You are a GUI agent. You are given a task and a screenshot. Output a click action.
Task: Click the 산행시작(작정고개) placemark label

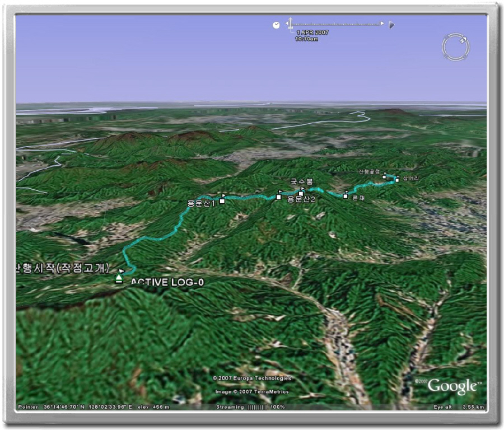63,268
